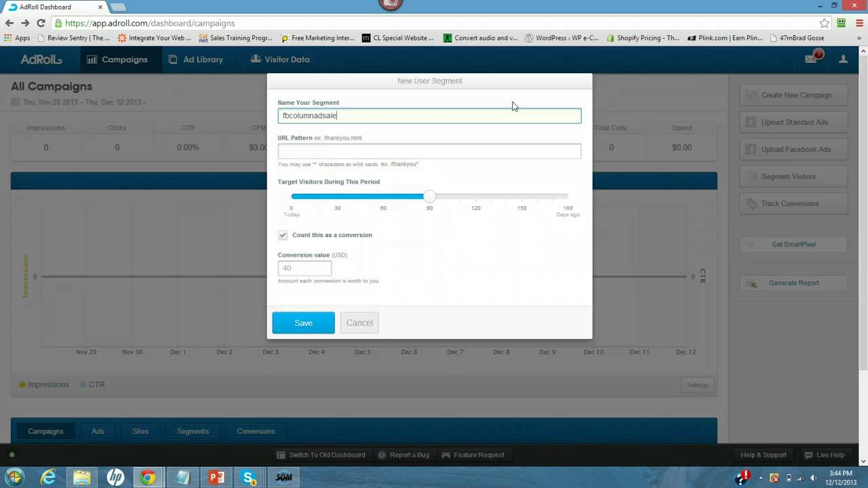Click the AdRoll logo
This screenshot has height=488, width=868.
41,60
